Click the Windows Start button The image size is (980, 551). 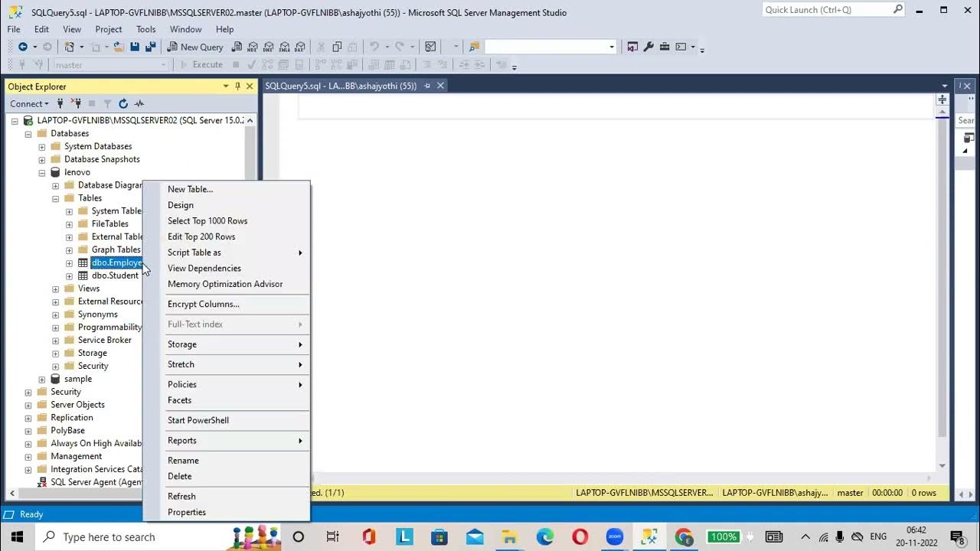click(17, 536)
